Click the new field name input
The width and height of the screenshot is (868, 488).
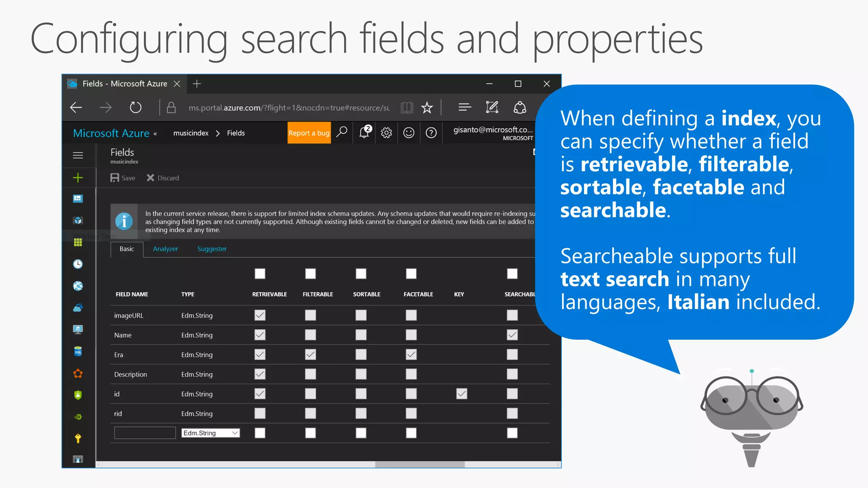pos(145,433)
